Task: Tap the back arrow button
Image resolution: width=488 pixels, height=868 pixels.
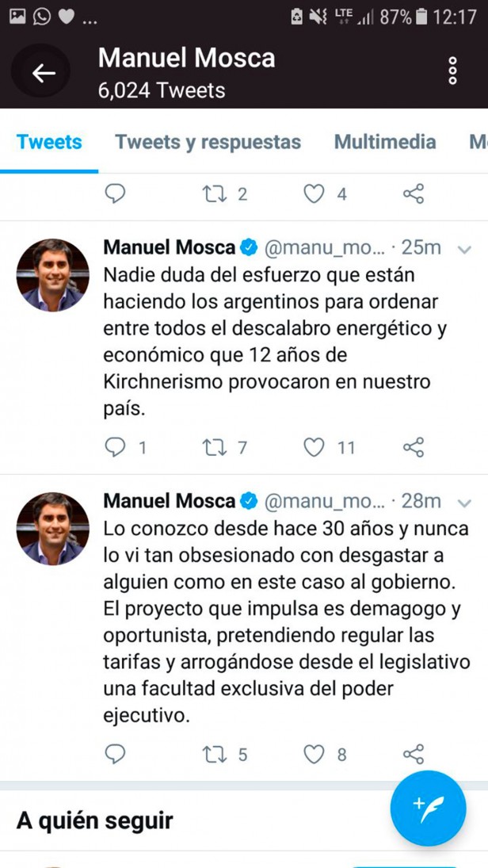Action: 43,72
